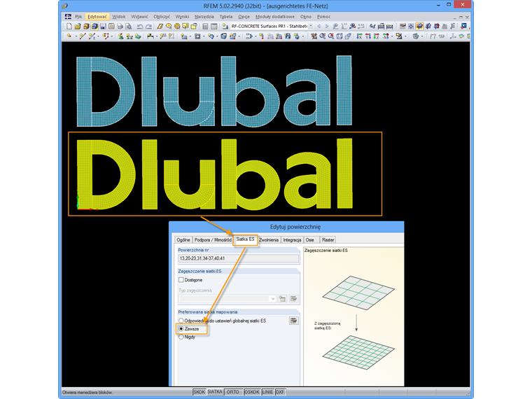532x399 pixels.
Task: Expand dropdown arrow beside new node tool
Action: (76, 36)
